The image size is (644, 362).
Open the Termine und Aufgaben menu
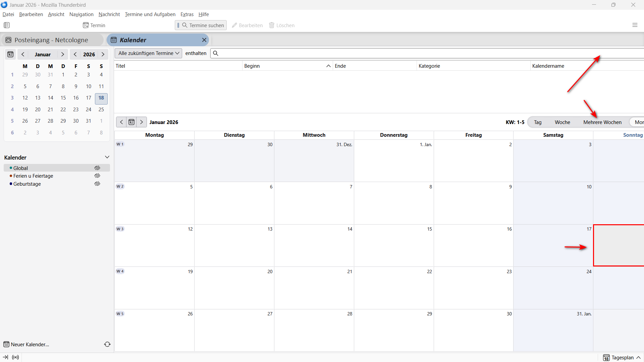[150, 14]
